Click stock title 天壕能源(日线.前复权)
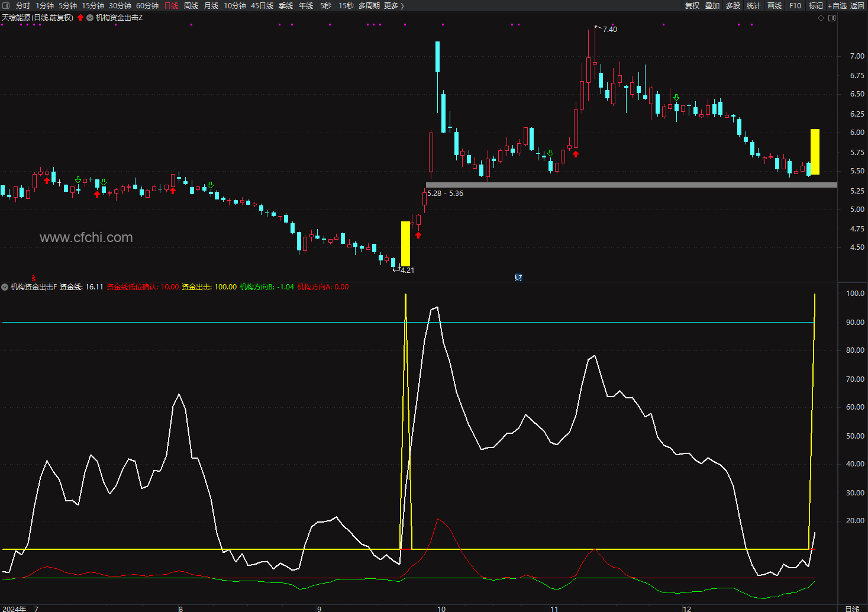868x612 pixels. tap(37, 18)
